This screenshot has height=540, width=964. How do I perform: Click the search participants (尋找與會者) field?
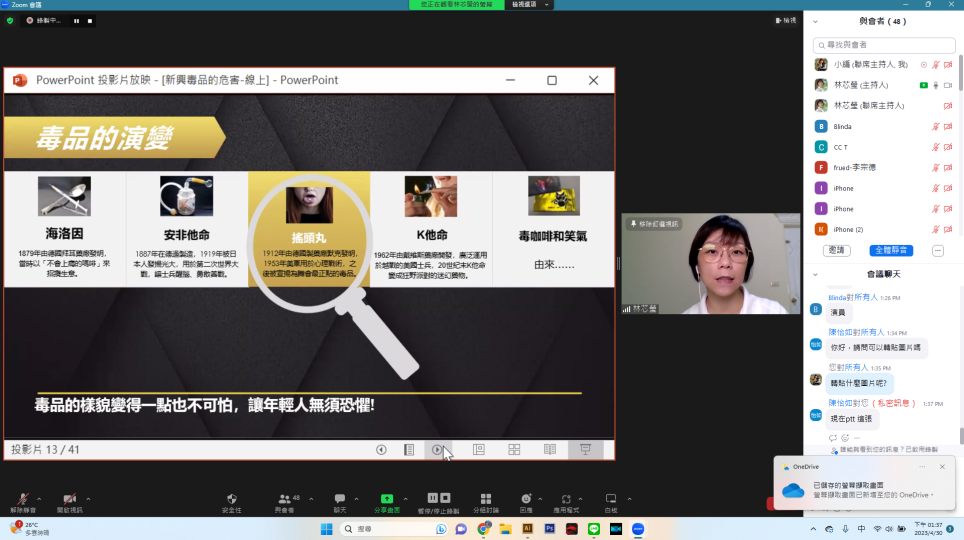(883, 45)
